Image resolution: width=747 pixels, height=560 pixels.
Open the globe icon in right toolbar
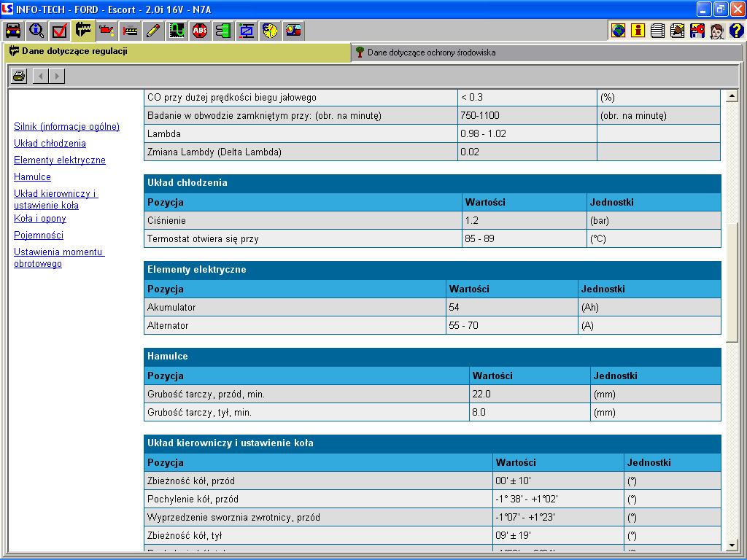[x=619, y=31]
